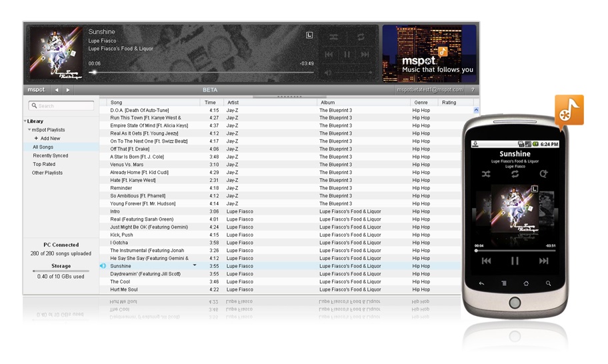This screenshot has width=608, height=364.
Task: Tap the phone Home hardware key
Action: click(526, 283)
